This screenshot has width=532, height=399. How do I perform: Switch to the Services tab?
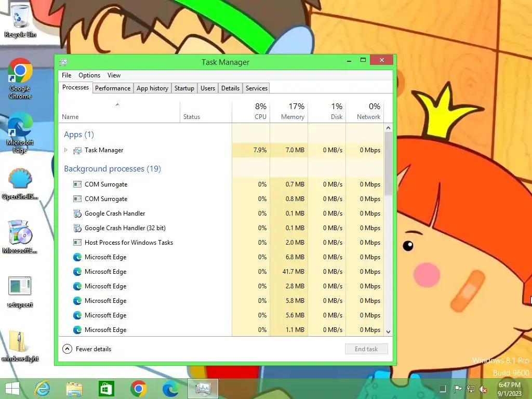coord(257,88)
